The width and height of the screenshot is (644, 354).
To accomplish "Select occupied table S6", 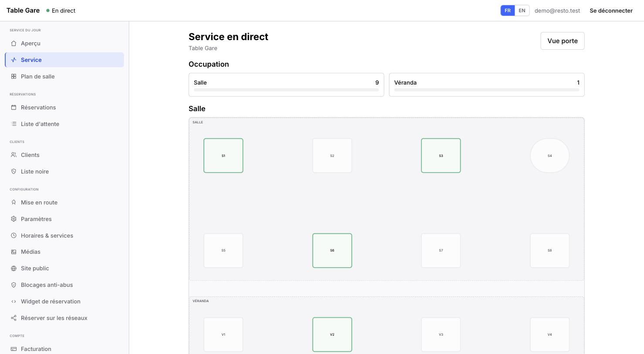I will click(332, 251).
